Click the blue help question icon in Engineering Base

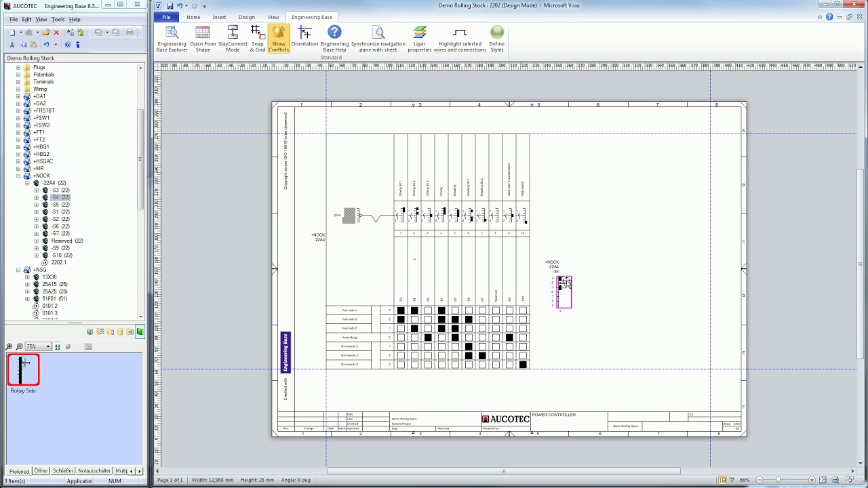[67, 45]
